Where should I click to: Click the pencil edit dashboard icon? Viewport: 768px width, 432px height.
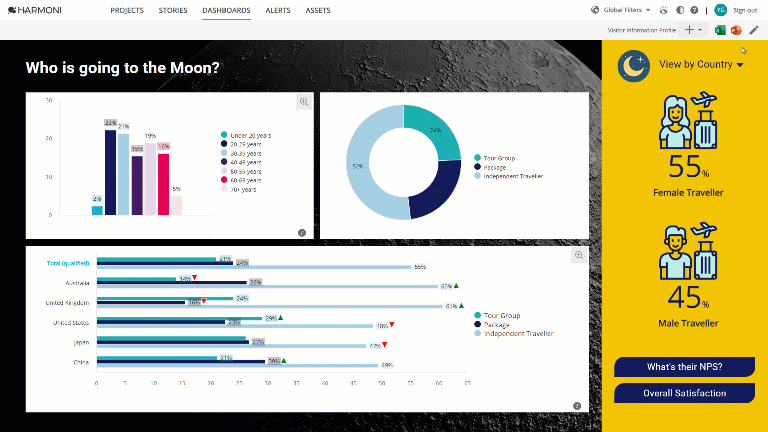(x=754, y=30)
